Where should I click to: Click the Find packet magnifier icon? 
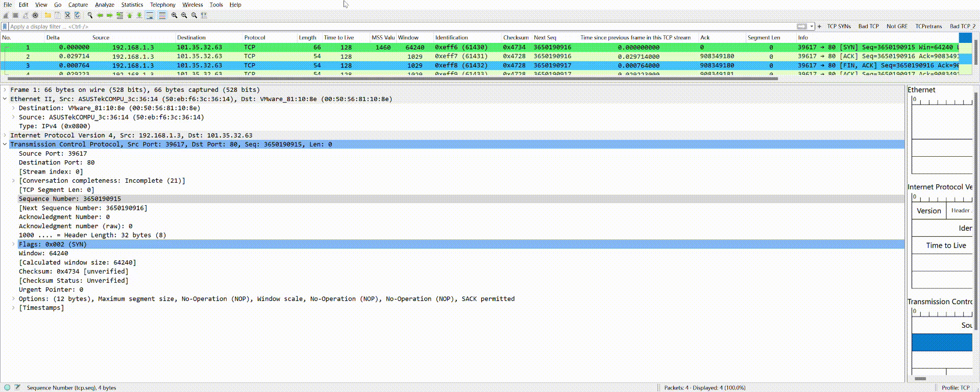pos(90,15)
